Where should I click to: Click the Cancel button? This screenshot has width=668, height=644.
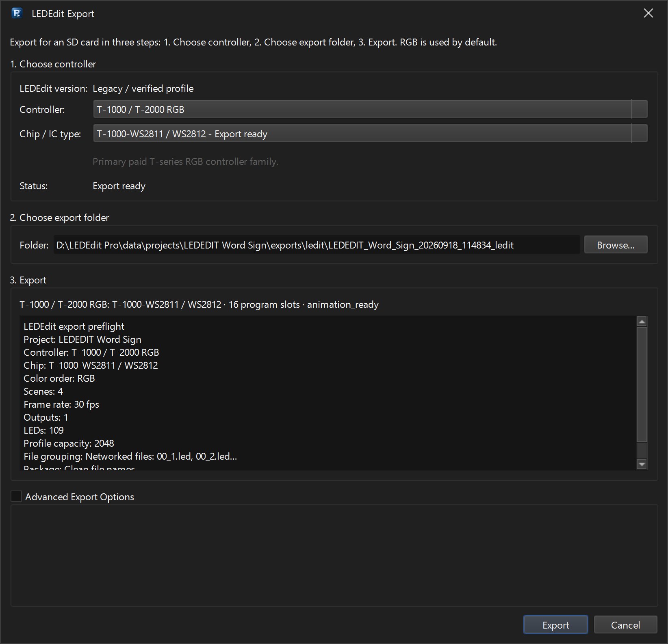point(625,625)
